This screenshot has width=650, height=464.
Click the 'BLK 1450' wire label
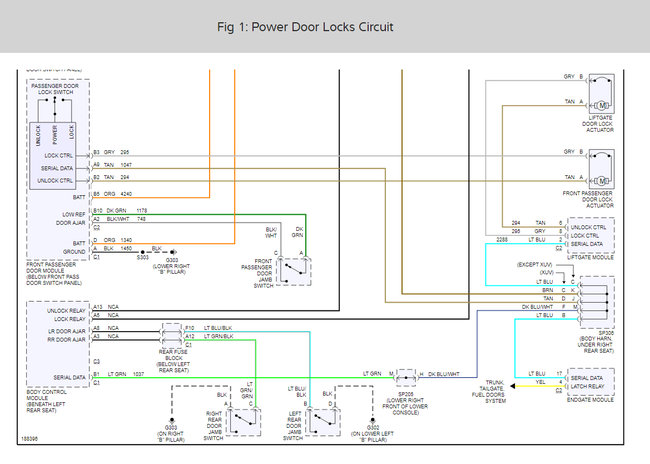(x=118, y=248)
